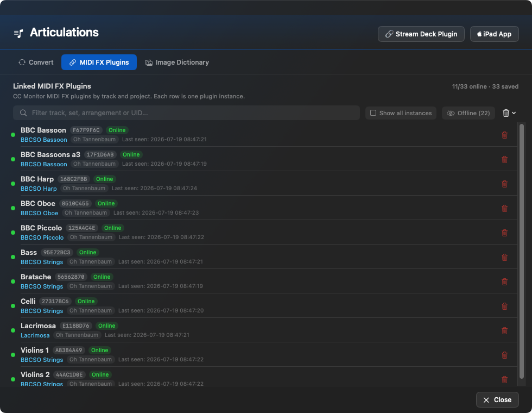Screen dimensions: 532x413
Task: Click Online badge on BBC Oboe row
Action: [106, 203]
